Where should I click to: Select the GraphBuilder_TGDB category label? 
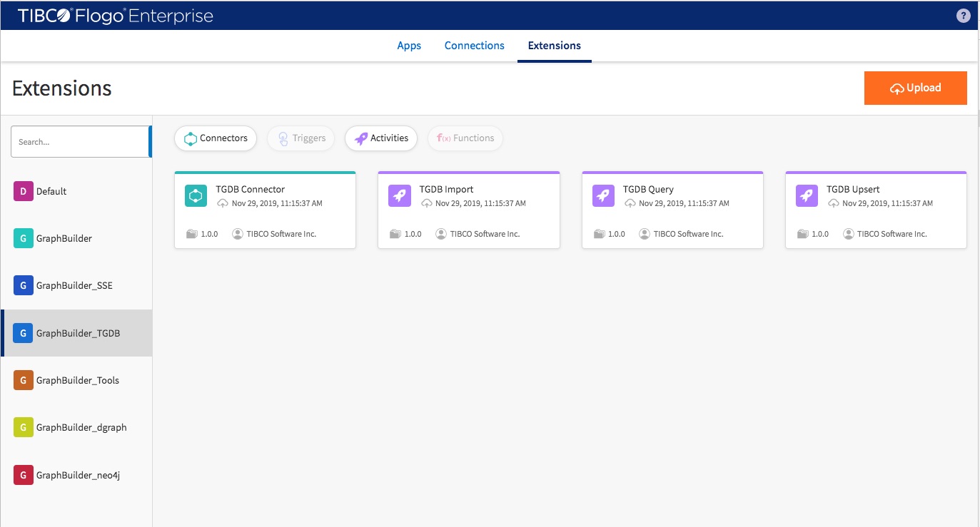click(78, 333)
